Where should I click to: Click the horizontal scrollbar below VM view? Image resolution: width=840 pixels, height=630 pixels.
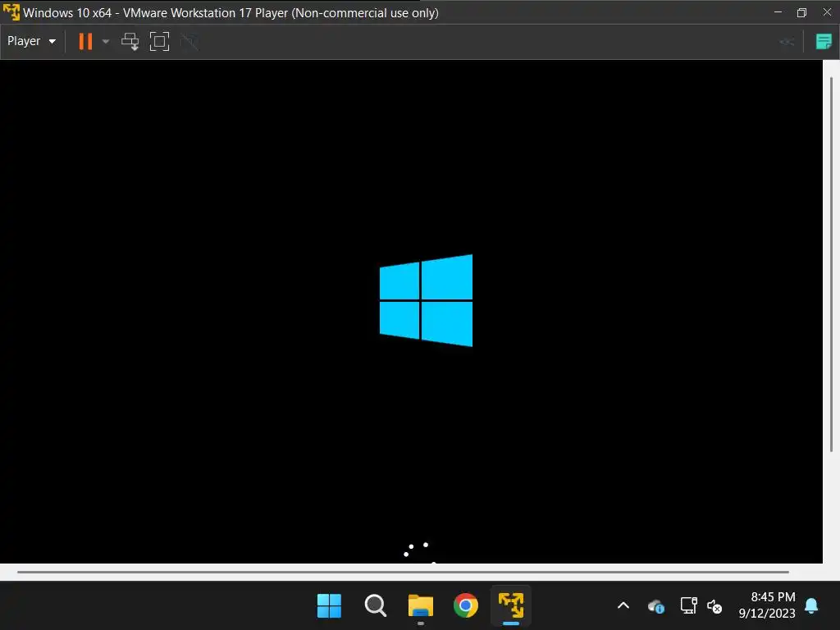point(403,572)
